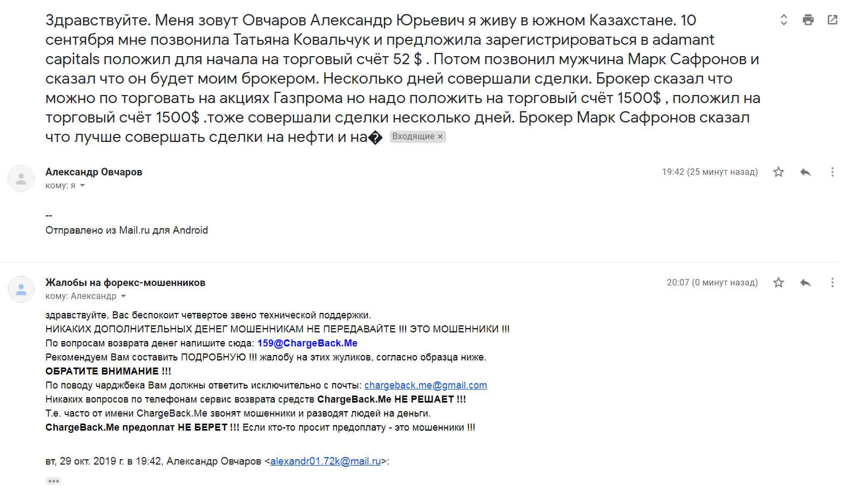Viewport: 849px width, 504px height.
Task: Expand all messages in the thread
Action: [784, 21]
